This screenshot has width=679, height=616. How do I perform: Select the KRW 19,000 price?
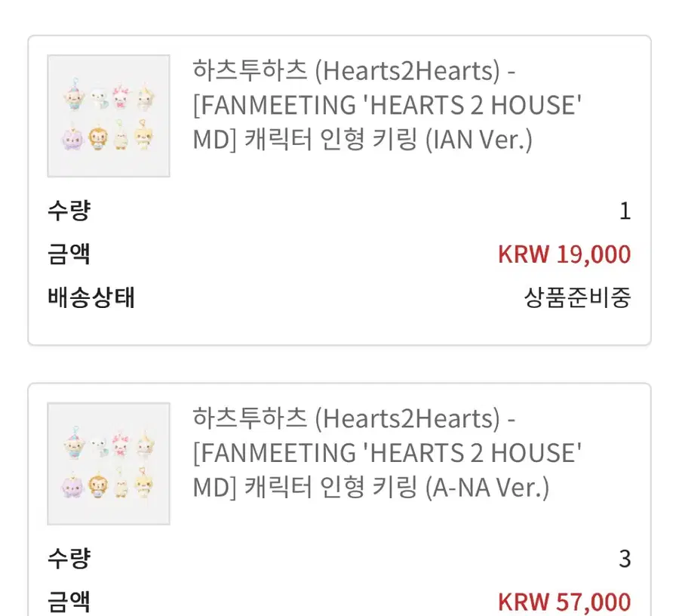(564, 254)
